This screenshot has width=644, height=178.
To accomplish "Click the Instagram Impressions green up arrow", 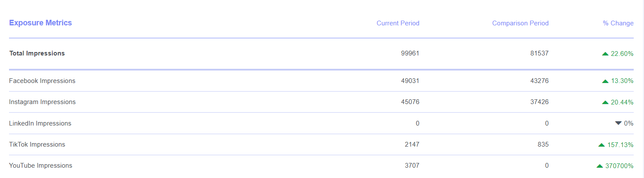I will 605,102.
